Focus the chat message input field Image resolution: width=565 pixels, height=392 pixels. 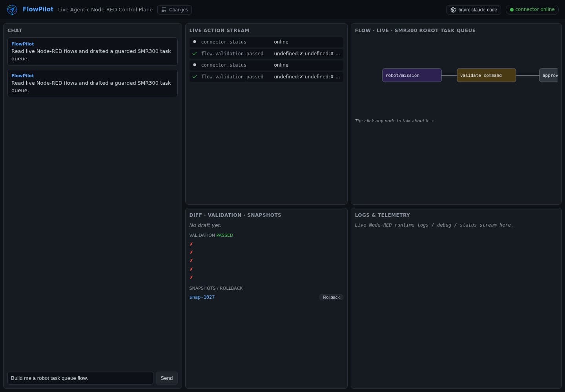click(x=80, y=378)
